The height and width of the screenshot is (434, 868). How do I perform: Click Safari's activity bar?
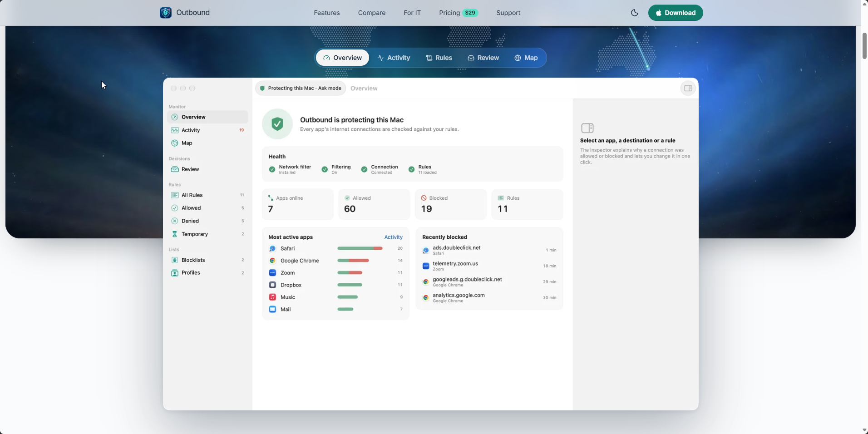tap(360, 249)
